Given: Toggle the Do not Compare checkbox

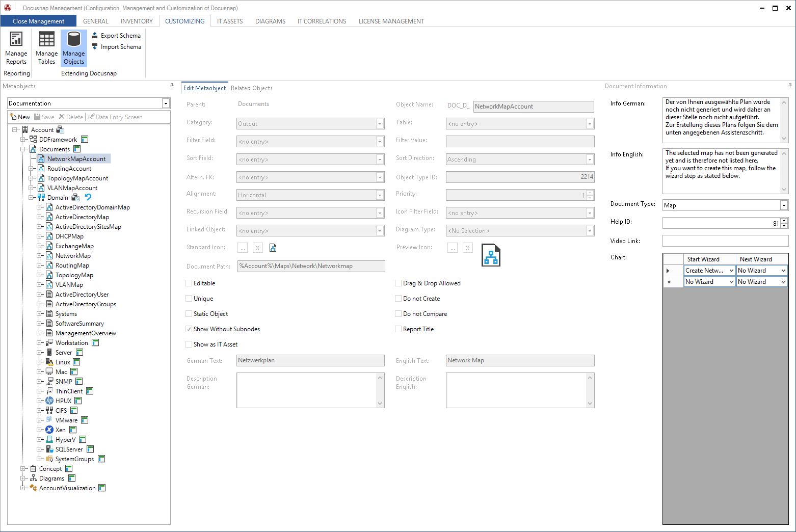Looking at the screenshot, I should (399, 313).
